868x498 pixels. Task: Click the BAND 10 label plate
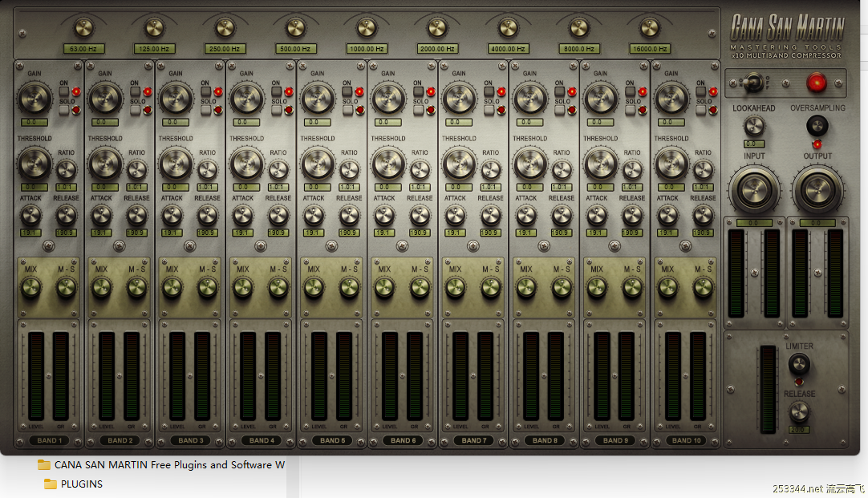[x=687, y=440]
